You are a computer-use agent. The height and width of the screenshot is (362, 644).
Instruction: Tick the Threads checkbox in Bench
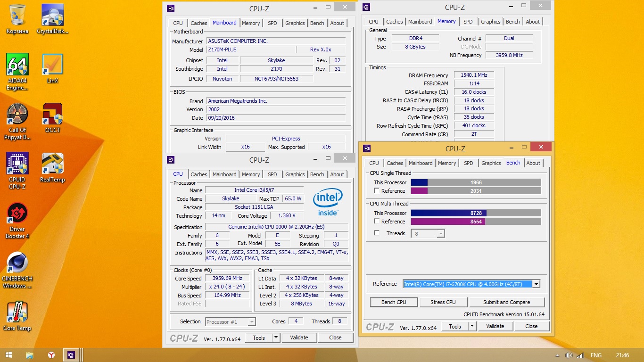pos(377,233)
